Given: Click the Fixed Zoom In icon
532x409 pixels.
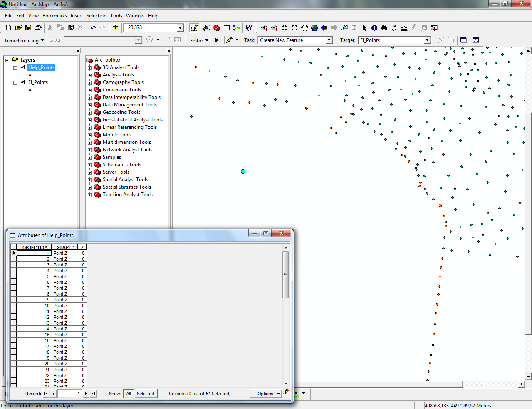Looking at the screenshot, I should [285, 28].
